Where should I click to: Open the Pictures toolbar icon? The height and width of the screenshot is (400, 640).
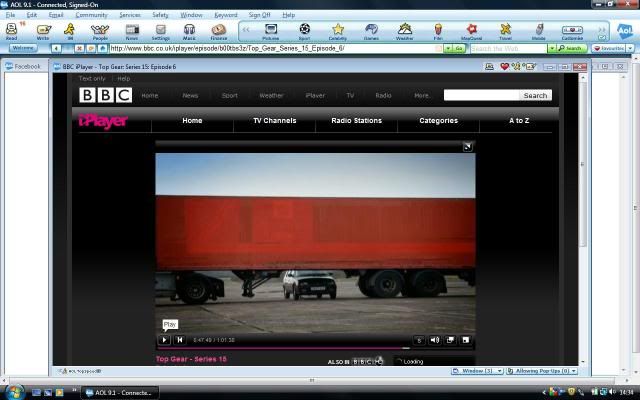click(271, 31)
